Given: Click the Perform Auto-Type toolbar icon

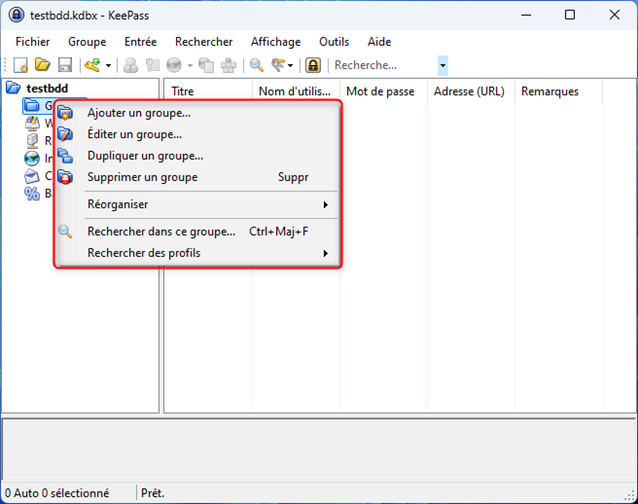Looking at the screenshot, I should pos(228,65).
